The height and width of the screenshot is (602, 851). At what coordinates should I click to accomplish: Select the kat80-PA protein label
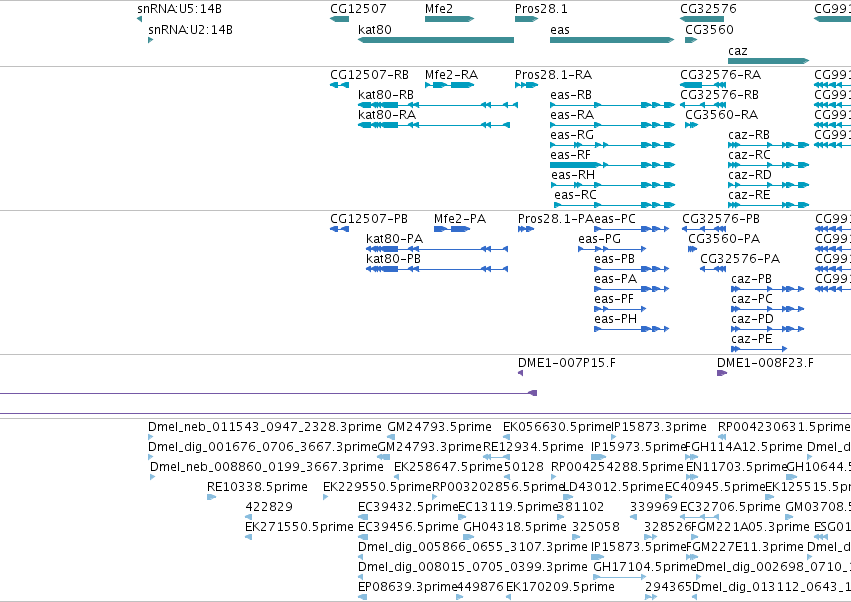point(394,239)
